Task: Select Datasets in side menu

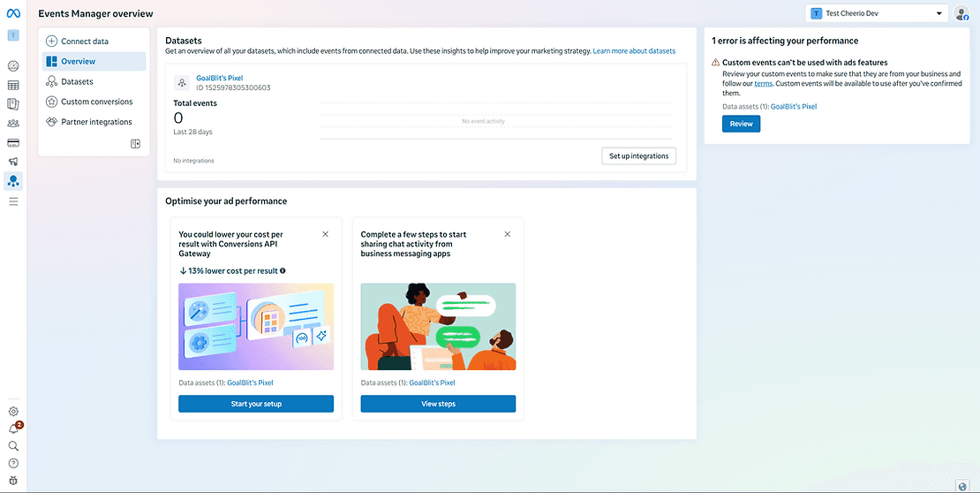Action: (94, 81)
